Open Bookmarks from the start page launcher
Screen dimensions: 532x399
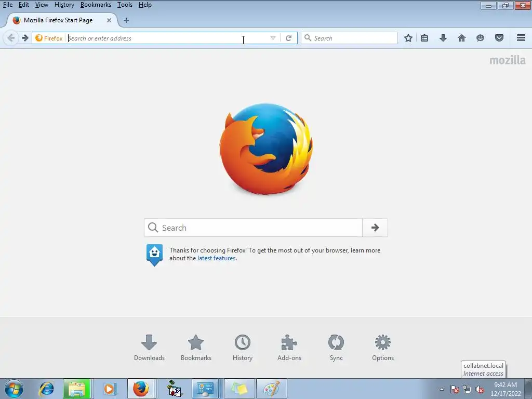[196, 348]
